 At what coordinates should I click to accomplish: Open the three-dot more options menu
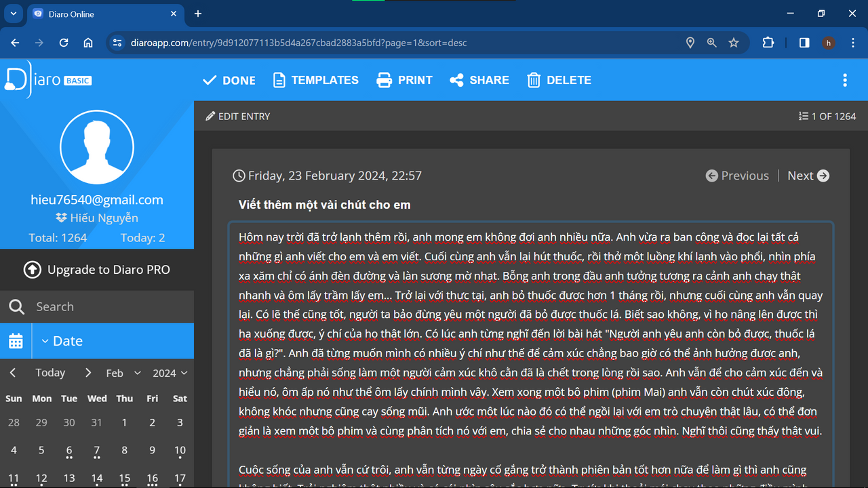coord(844,80)
